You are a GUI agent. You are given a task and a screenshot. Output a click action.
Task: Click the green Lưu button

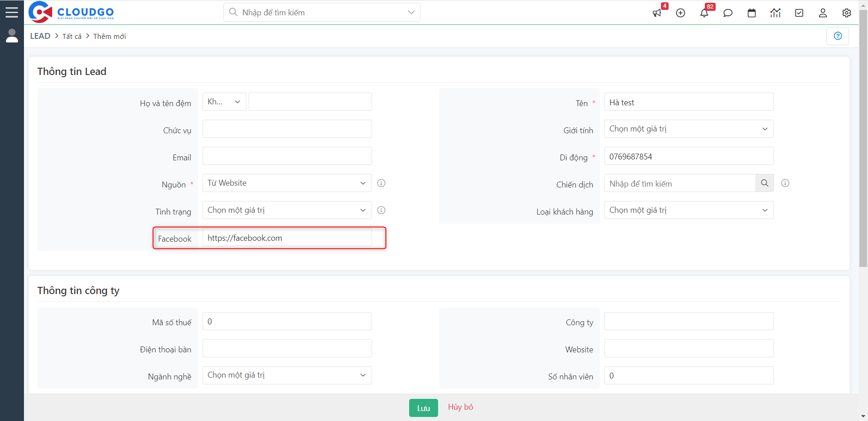[423, 408]
